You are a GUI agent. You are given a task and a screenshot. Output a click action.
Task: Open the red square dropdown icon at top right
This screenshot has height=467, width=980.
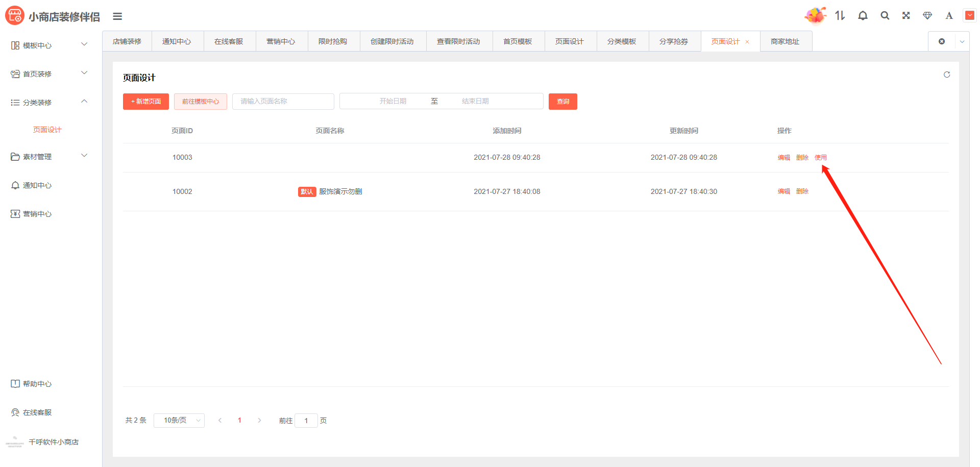tap(970, 15)
